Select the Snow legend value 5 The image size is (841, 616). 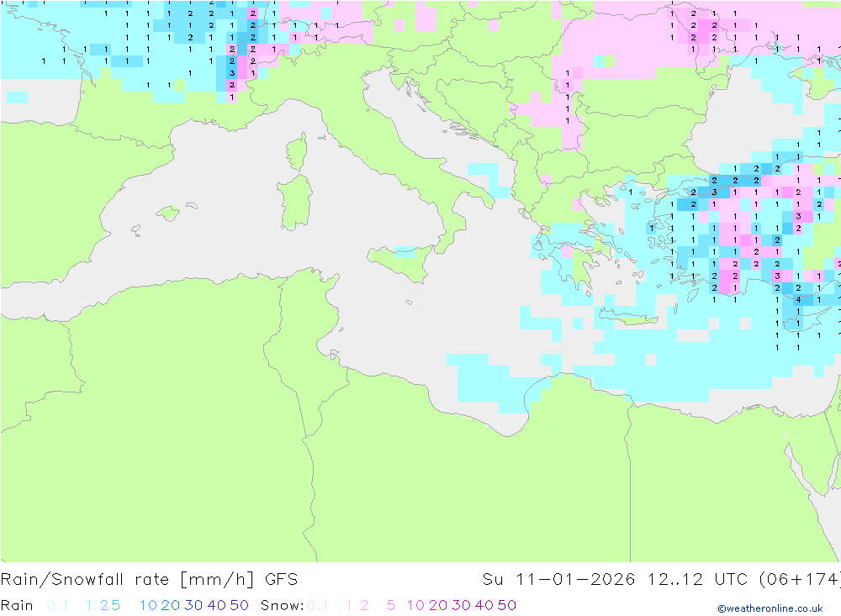391,605
